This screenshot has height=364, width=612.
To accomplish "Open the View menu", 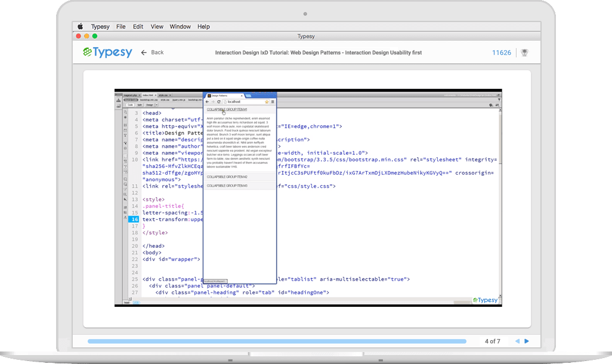I will tap(157, 26).
